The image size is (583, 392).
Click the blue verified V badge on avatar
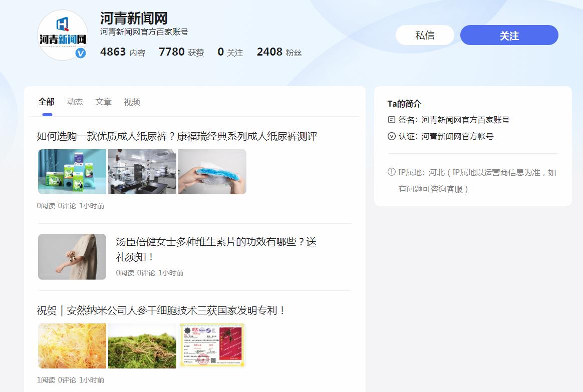81,53
